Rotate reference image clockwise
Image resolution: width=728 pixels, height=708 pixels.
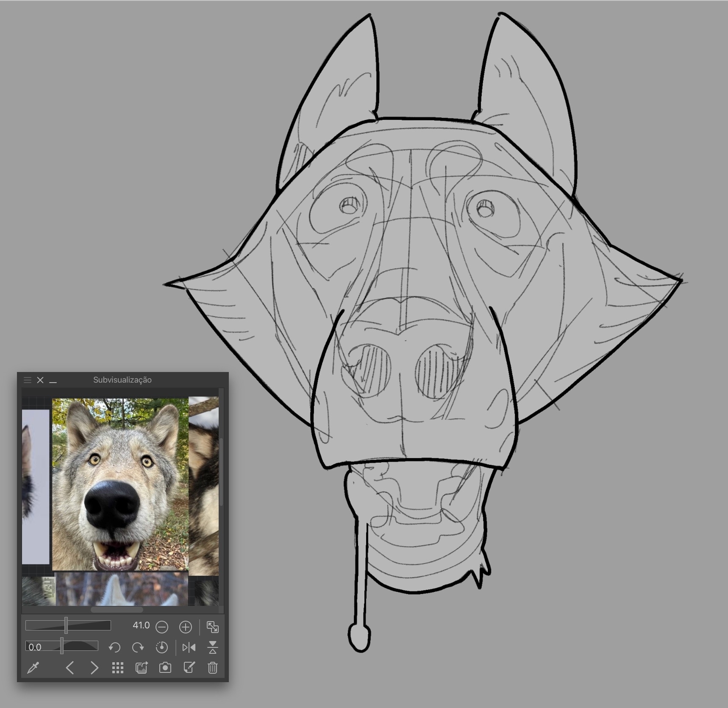coord(138,647)
